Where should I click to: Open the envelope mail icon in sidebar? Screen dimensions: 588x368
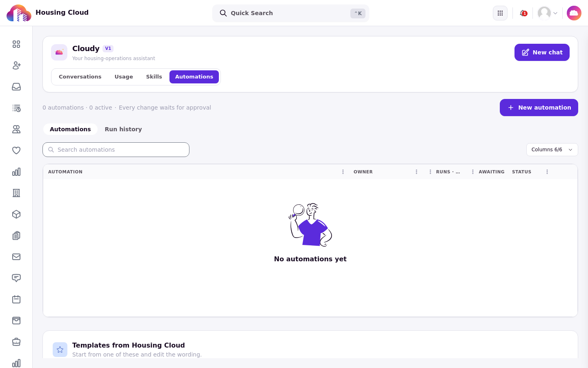pyautogui.click(x=16, y=257)
